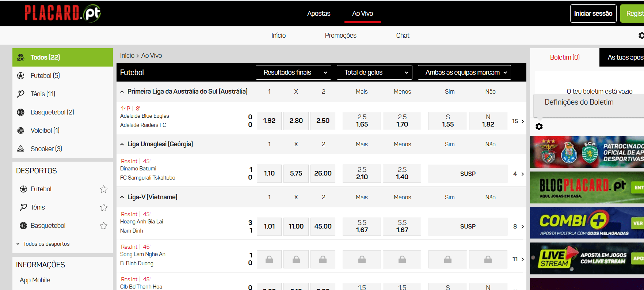644x290 pixels.
Task: Select draw odds 5.75 for Dinamo Batumi
Action: (x=296, y=174)
